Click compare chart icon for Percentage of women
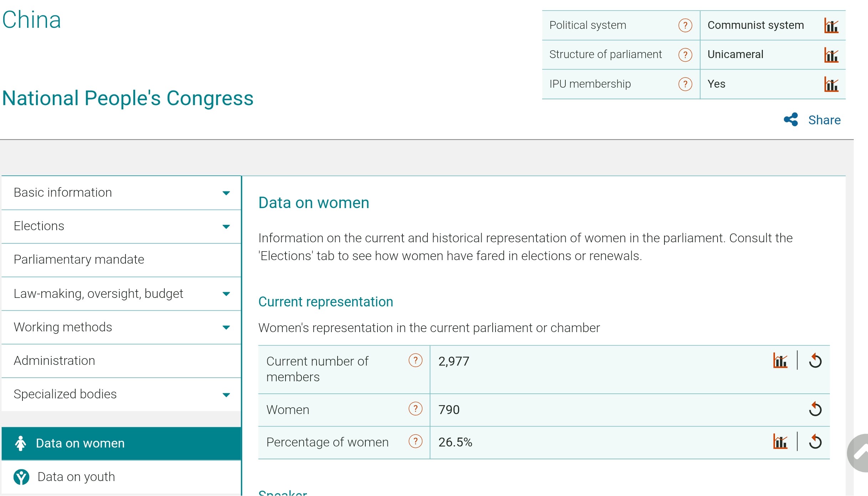Image resolution: width=868 pixels, height=496 pixels. coord(780,442)
